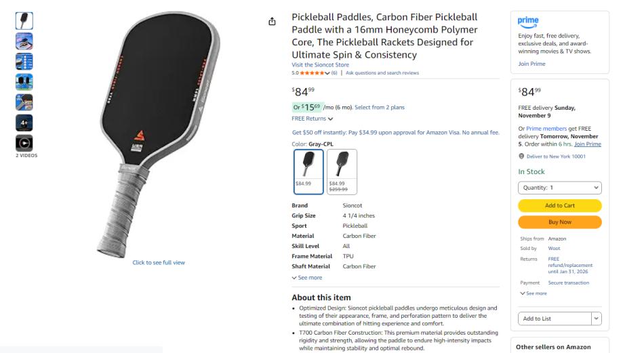The image size is (644, 353).
Task: Click the Join Prime link
Action: pos(531,64)
